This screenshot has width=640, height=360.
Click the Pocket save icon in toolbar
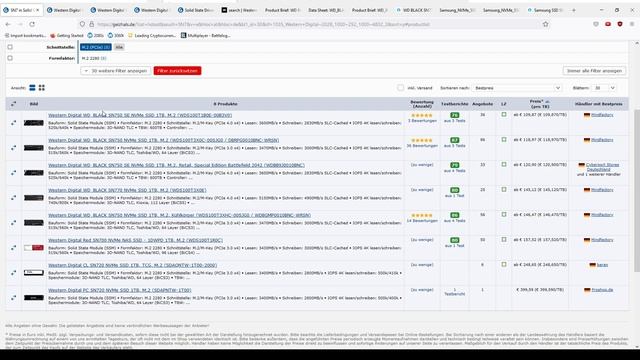596,24
